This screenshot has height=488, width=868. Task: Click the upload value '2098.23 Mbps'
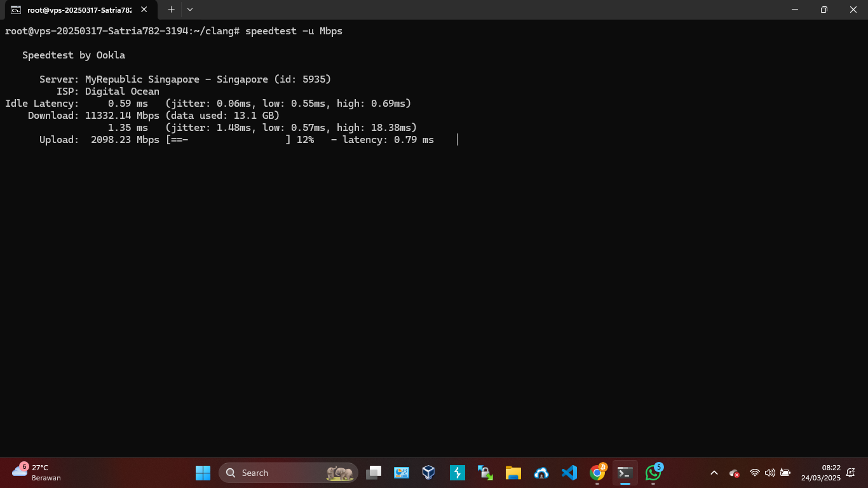(125, 140)
